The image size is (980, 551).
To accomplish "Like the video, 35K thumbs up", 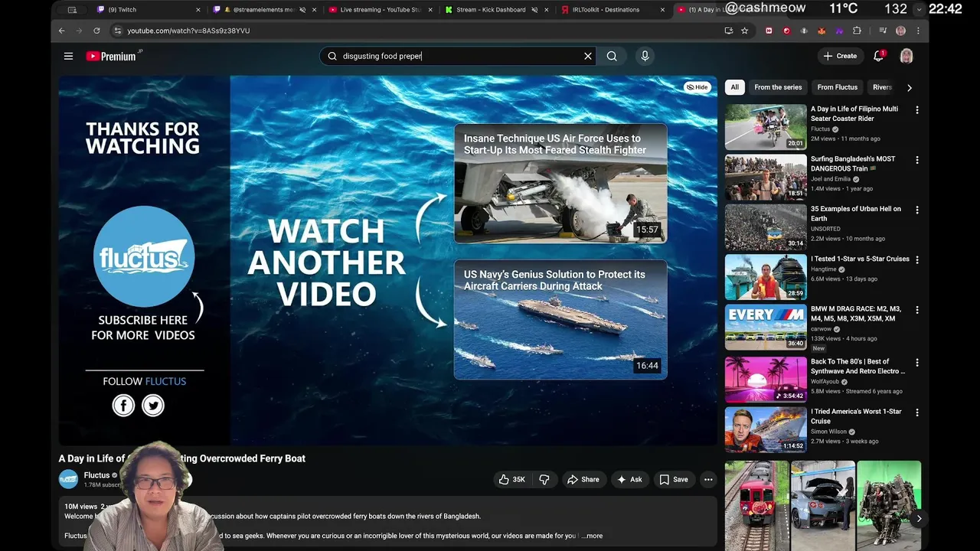I will pyautogui.click(x=511, y=480).
